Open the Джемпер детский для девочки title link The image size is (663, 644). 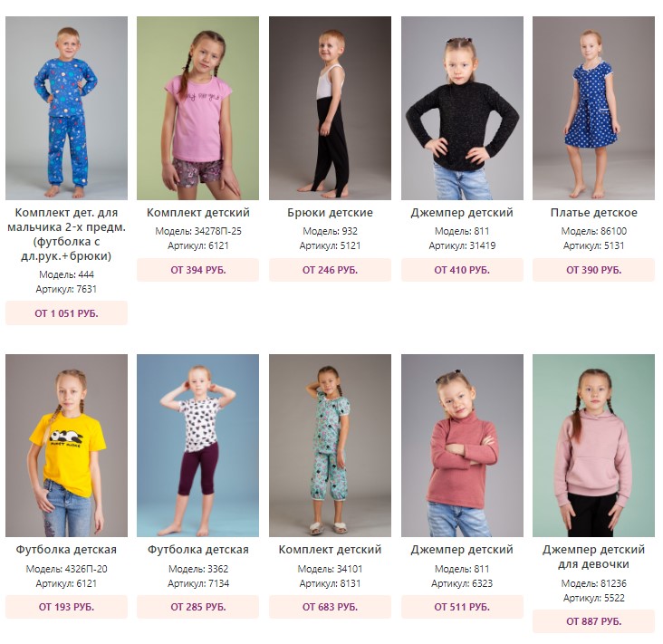click(593, 556)
